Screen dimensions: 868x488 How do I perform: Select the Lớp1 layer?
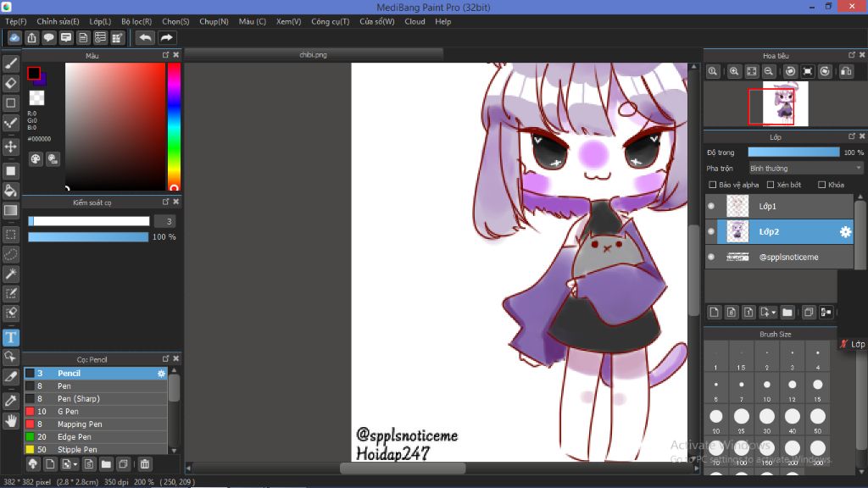point(780,207)
